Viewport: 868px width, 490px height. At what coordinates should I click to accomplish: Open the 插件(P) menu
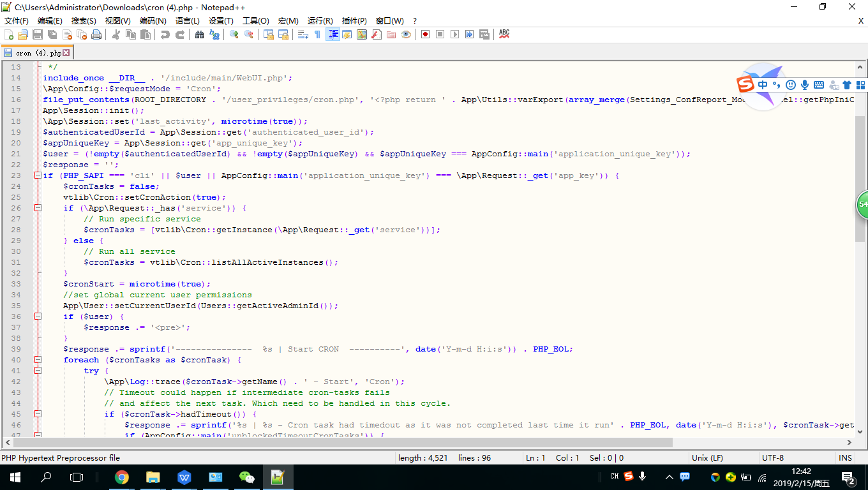(x=354, y=21)
